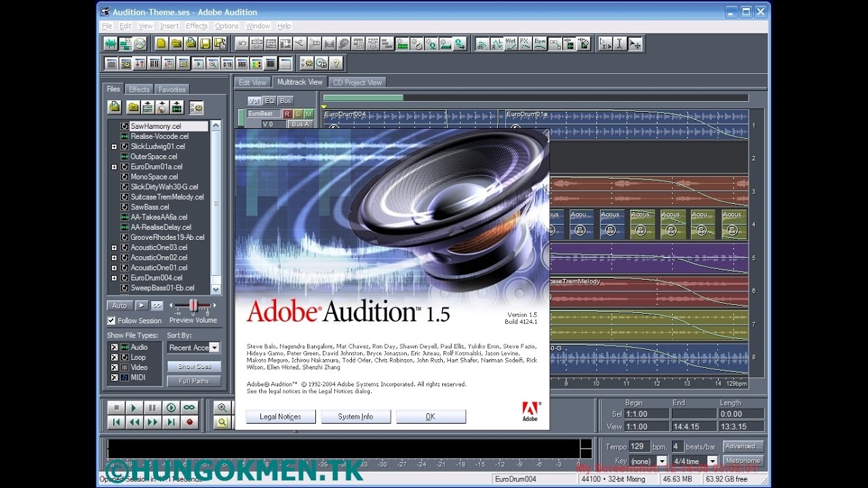This screenshot has width=868, height=488.
Task: Click the Metronome button
Action: point(743,461)
